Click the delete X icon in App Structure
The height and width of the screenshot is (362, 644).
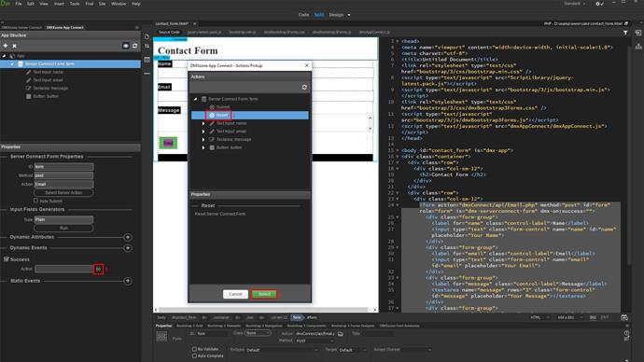point(14,46)
